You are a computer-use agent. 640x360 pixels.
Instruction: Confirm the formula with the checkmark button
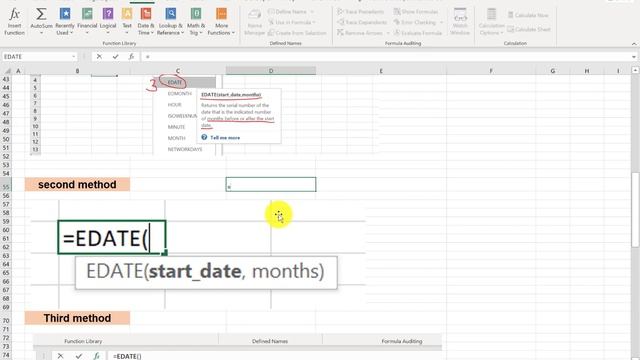click(116, 57)
